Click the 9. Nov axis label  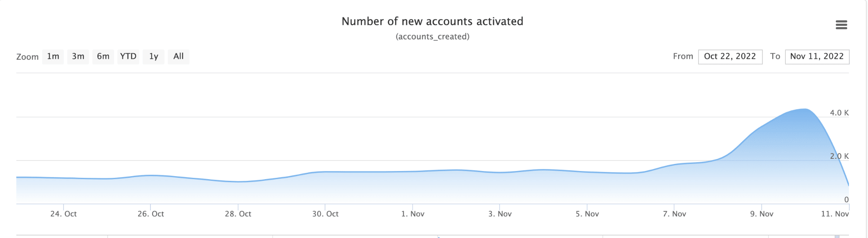(x=762, y=214)
